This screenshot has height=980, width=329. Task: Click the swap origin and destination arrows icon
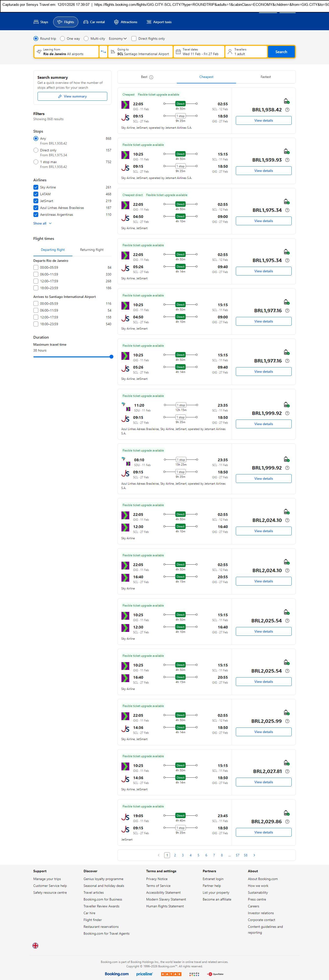coord(103,52)
